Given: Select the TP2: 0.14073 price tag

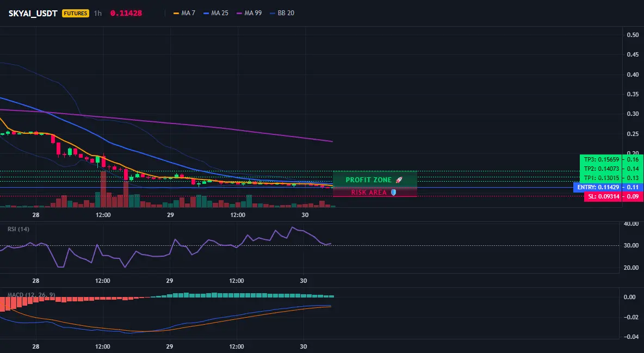Looking at the screenshot, I should [601, 169].
